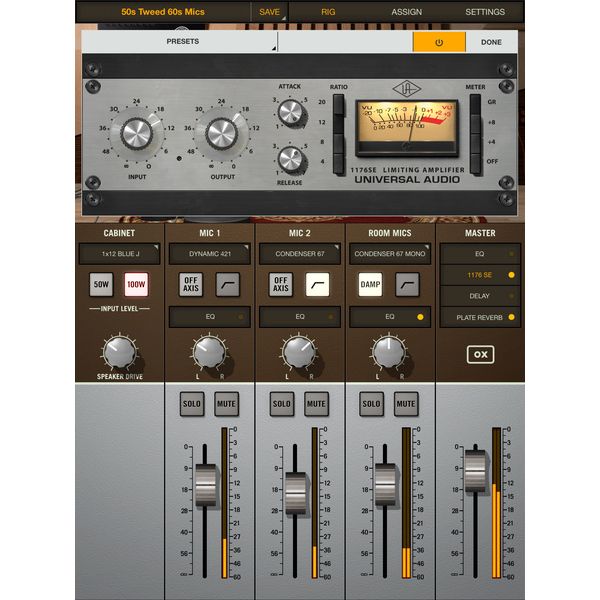The height and width of the screenshot is (600, 600).
Task: Switch to the RIG tab
Action: [328, 12]
